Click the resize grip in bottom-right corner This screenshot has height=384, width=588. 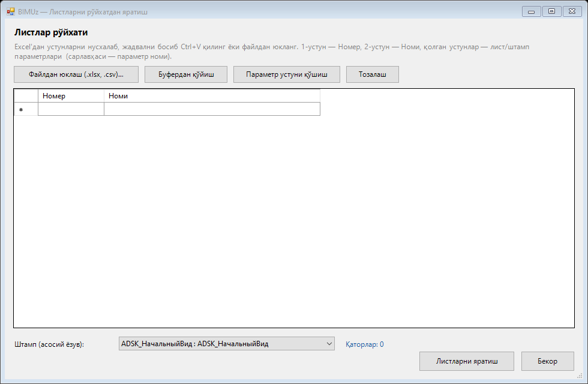click(x=580, y=376)
